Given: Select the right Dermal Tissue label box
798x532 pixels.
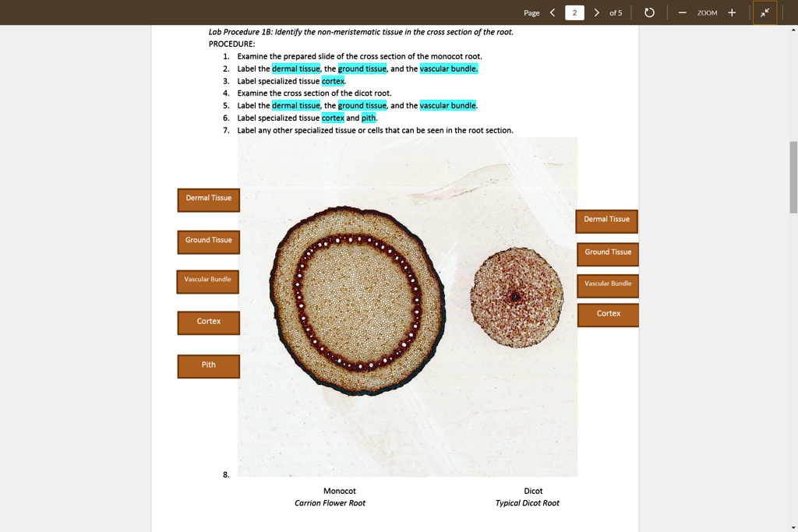Looking at the screenshot, I should point(606,220).
